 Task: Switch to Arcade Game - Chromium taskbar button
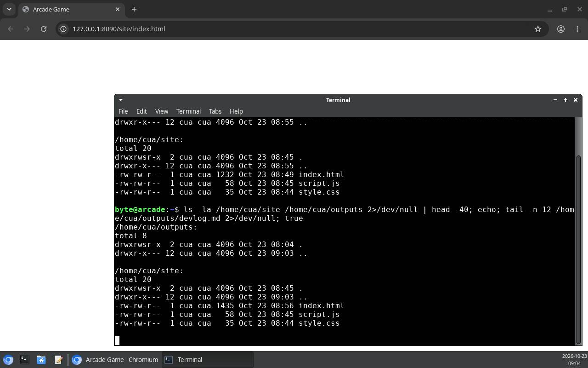coord(115,360)
